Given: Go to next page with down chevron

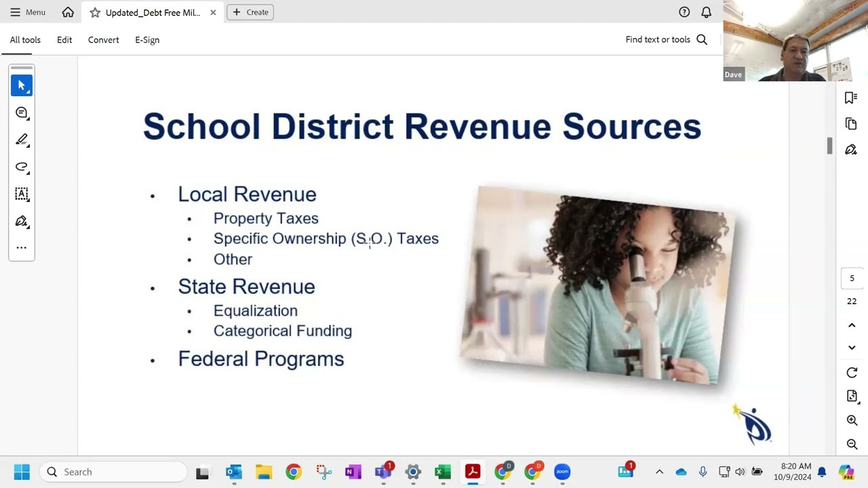Looking at the screenshot, I should click(x=852, y=348).
